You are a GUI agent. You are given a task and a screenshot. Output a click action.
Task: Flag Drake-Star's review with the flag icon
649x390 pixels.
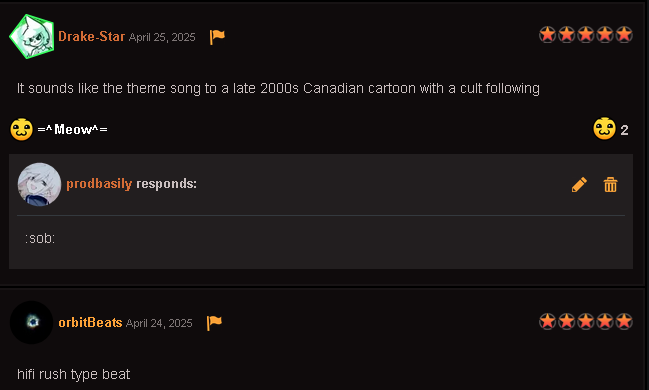(x=217, y=37)
